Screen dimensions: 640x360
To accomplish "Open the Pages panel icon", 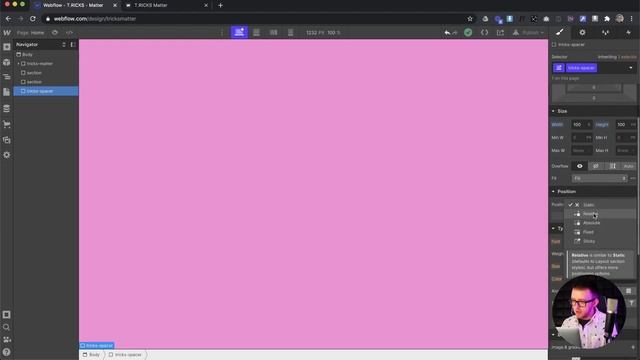I will tap(7, 92).
